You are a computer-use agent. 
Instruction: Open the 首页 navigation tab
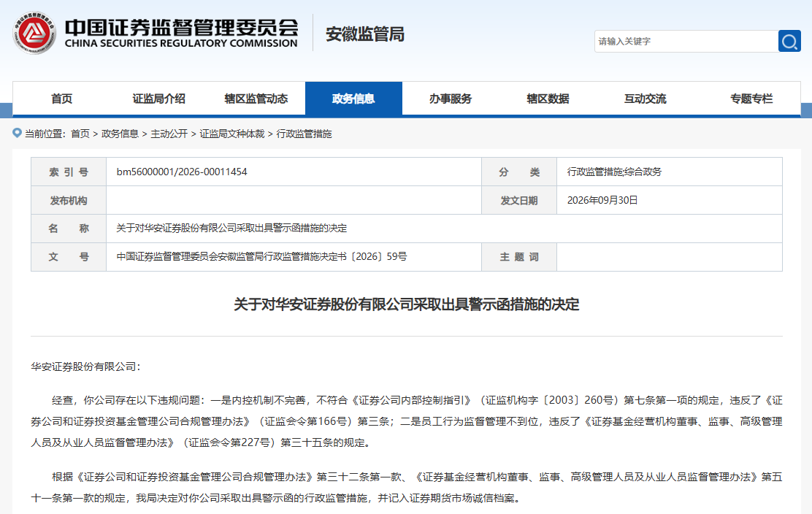pyautogui.click(x=61, y=99)
